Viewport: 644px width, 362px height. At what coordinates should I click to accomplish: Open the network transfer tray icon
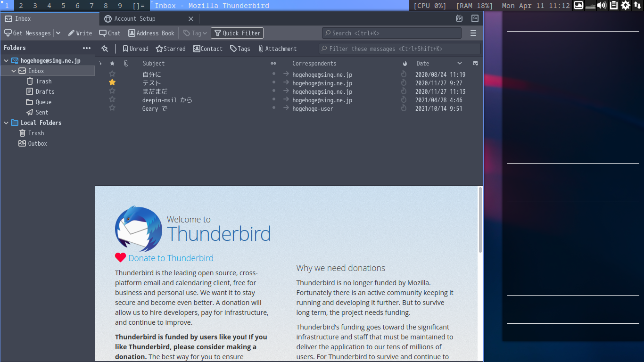[637, 6]
